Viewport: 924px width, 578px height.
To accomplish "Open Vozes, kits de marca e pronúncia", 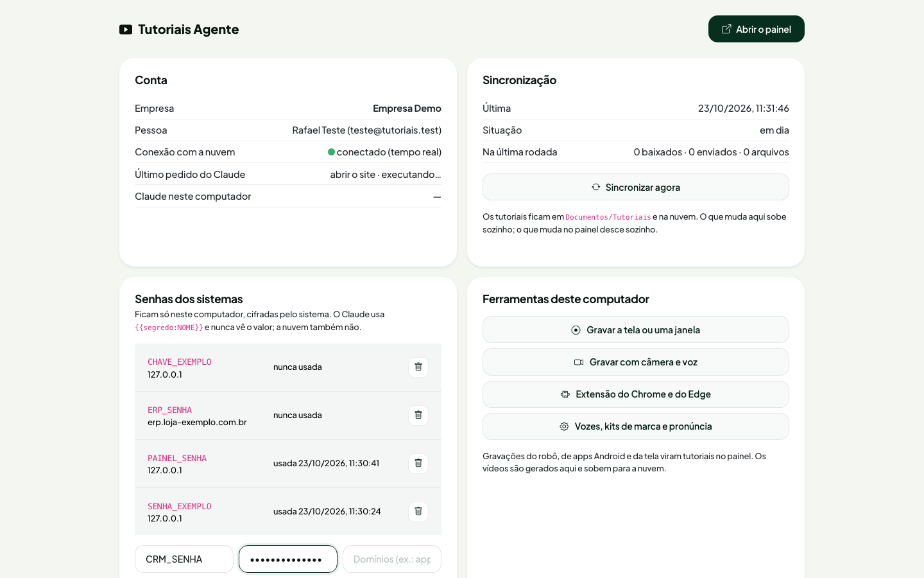I will [636, 426].
